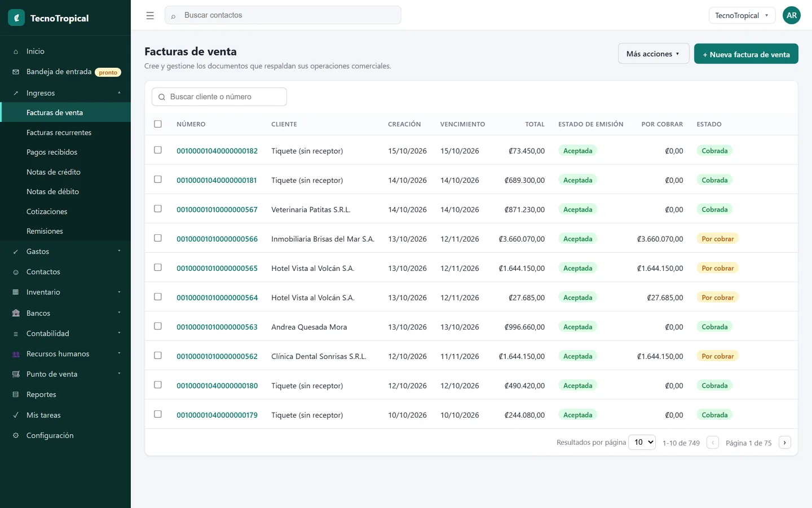Toggle the select-all header checkbox

click(x=158, y=124)
